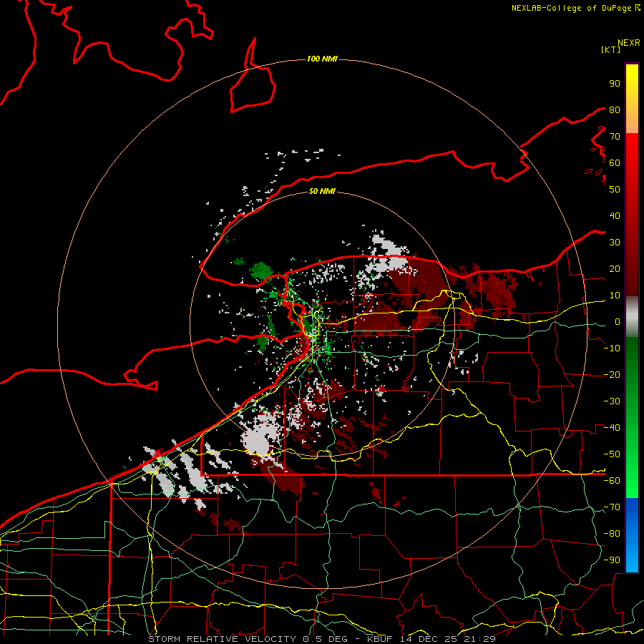This screenshot has height=644, width=644.
Task: Click the 60 value on the color scale
Action: tap(615, 163)
